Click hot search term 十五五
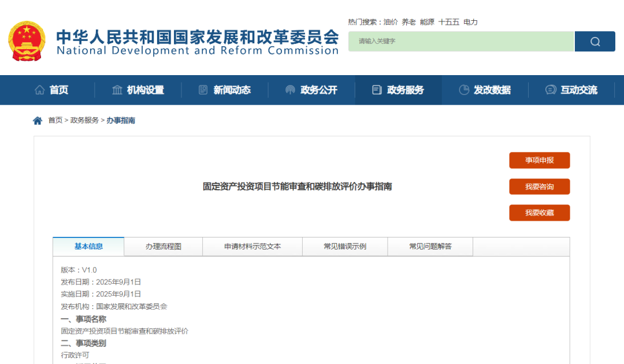This screenshot has height=364, width=624. coord(449,23)
